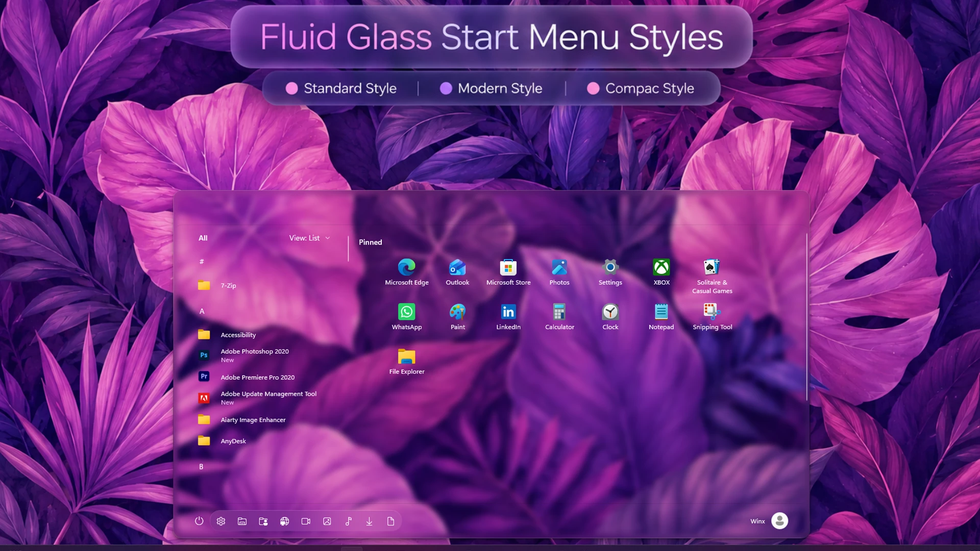The width and height of the screenshot is (980, 551).
Task: Launch WhatsApp from pinned apps
Action: pos(407,317)
